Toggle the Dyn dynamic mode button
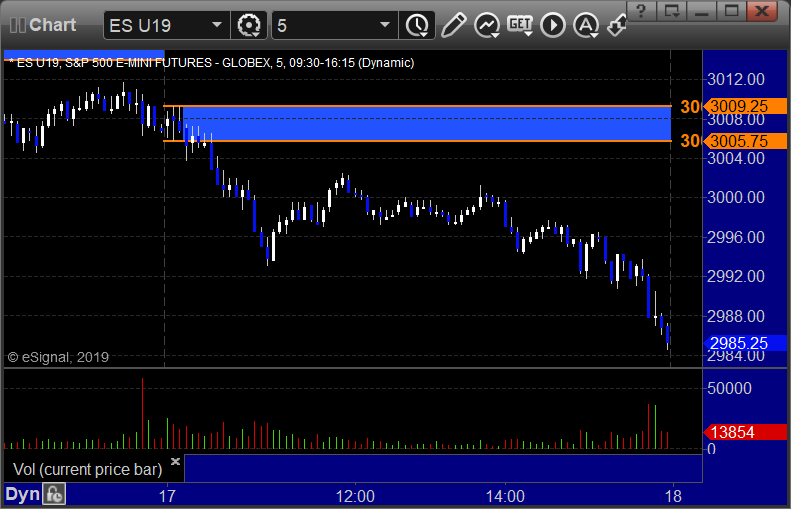The image size is (791, 509). (x=22, y=494)
